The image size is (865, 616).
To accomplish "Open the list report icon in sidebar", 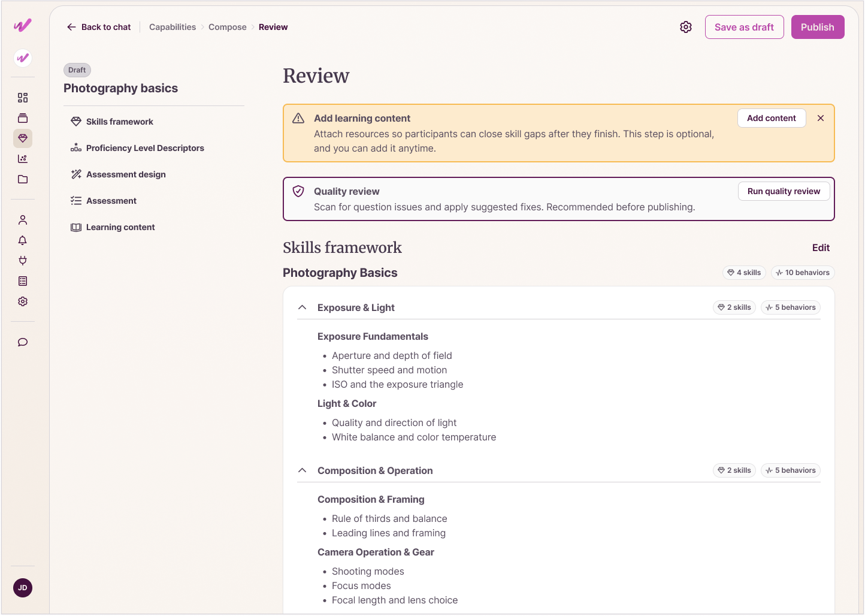I will point(23,281).
